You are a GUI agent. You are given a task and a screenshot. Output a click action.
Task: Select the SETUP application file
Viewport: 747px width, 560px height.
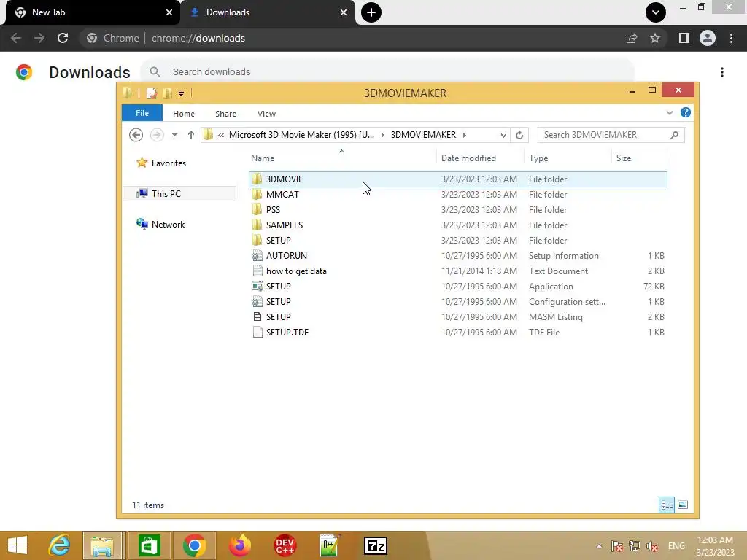click(458, 286)
